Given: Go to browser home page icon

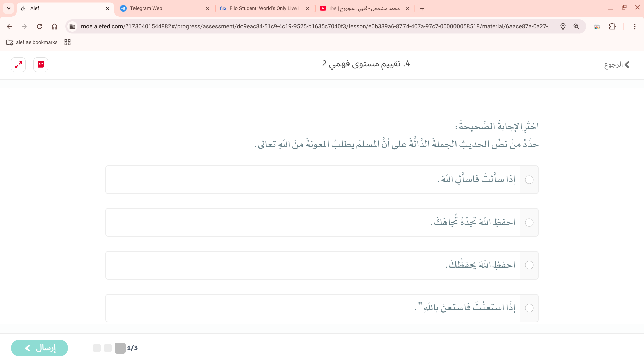Looking at the screenshot, I should pyautogui.click(x=54, y=26).
